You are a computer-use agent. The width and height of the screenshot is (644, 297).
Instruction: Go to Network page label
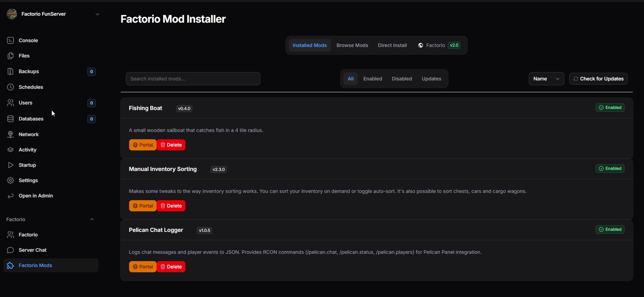pyautogui.click(x=29, y=134)
